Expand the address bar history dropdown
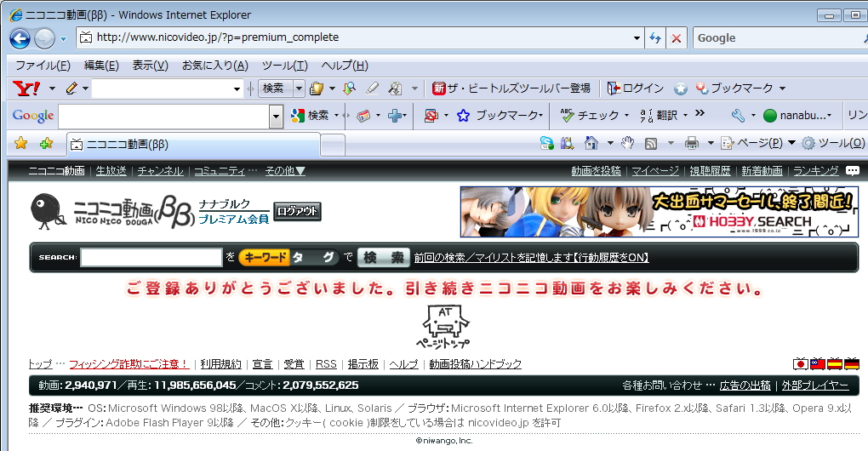 (x=637, y=38)
